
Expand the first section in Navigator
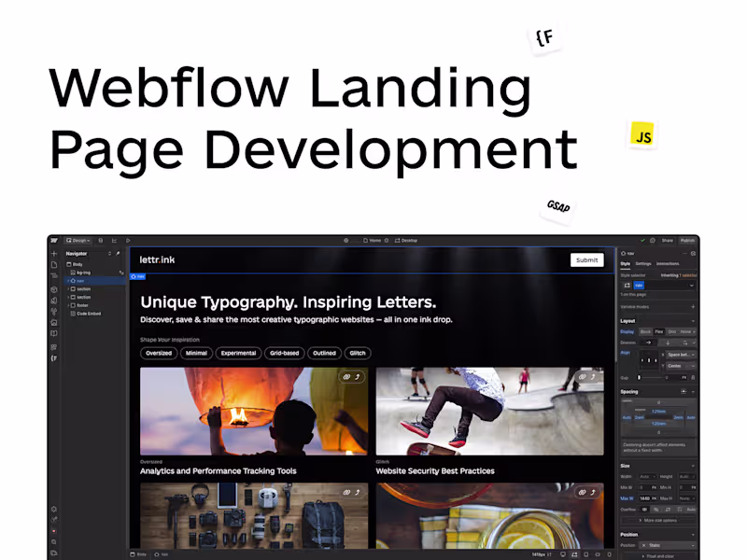tap(68, 289)
